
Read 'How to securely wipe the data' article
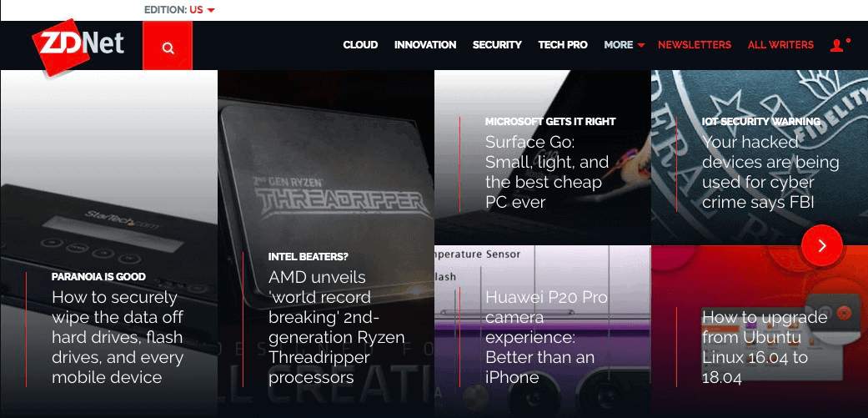(x=118, y=337)
